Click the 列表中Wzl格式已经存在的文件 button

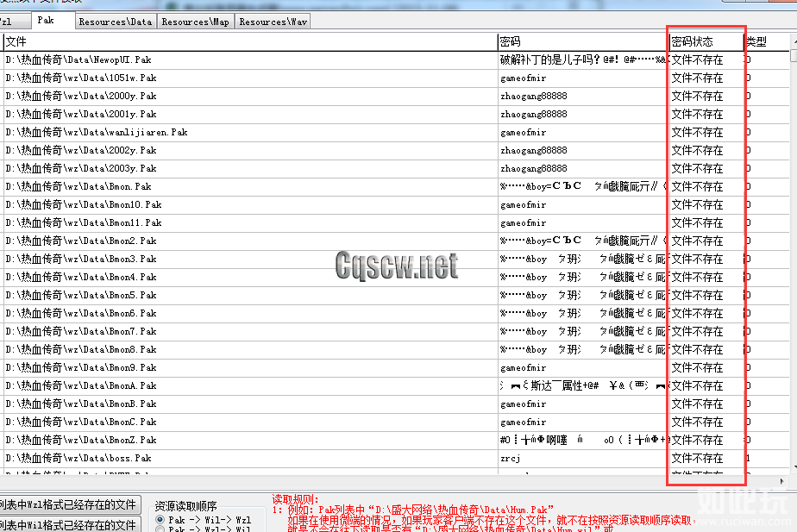69,504
